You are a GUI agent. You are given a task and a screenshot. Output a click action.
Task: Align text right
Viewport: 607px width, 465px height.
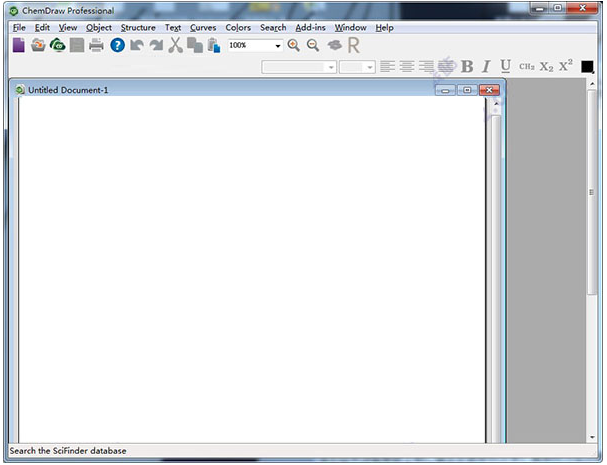tap(426, 67)
